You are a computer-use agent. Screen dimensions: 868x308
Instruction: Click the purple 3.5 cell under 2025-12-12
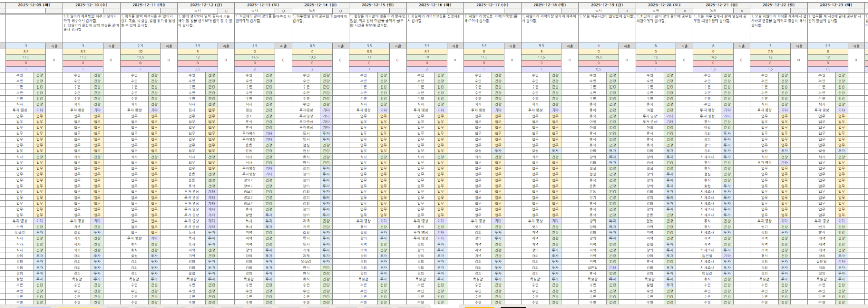click(198, 69)
